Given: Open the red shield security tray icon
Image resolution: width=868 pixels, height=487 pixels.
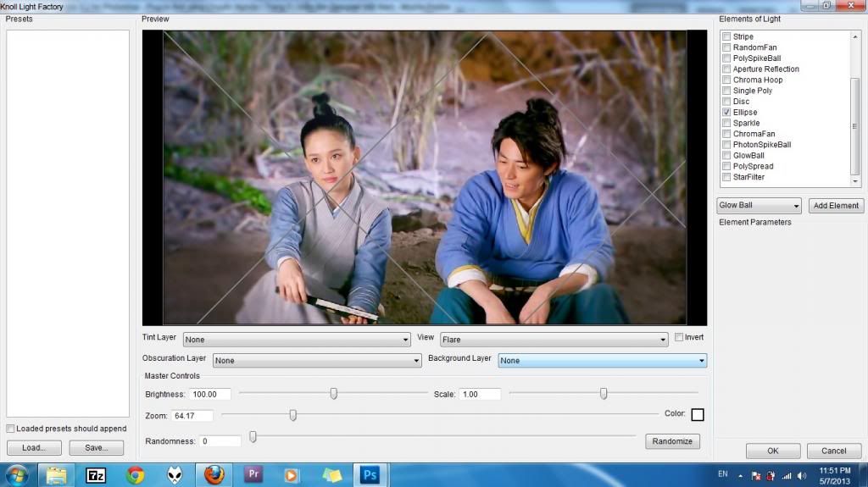Looking at the screenshot, I should (x=771, y=475).
